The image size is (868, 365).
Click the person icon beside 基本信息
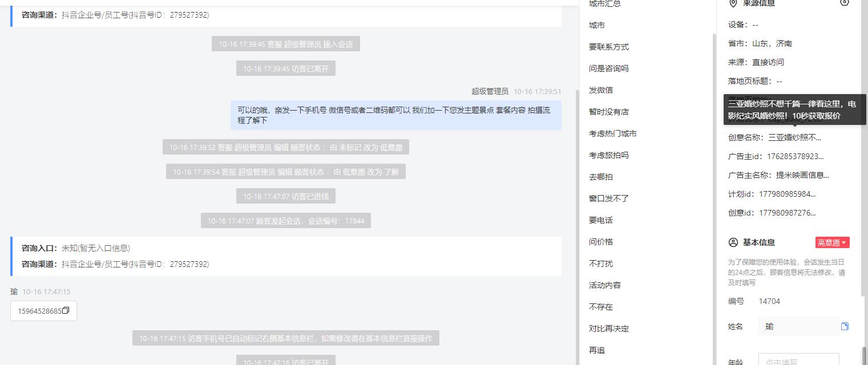point(733,242)
